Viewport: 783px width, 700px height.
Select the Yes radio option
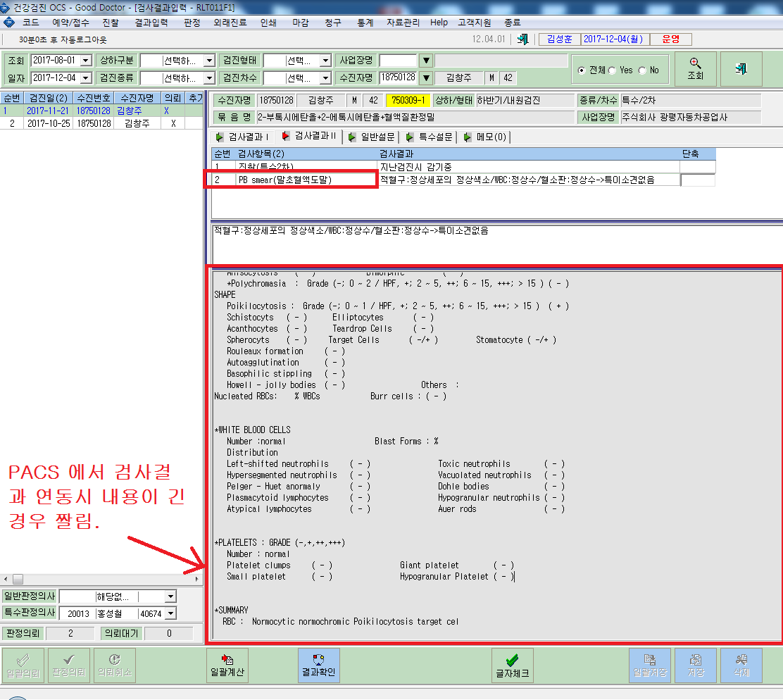pyautogui.click(x=612, y=70)
